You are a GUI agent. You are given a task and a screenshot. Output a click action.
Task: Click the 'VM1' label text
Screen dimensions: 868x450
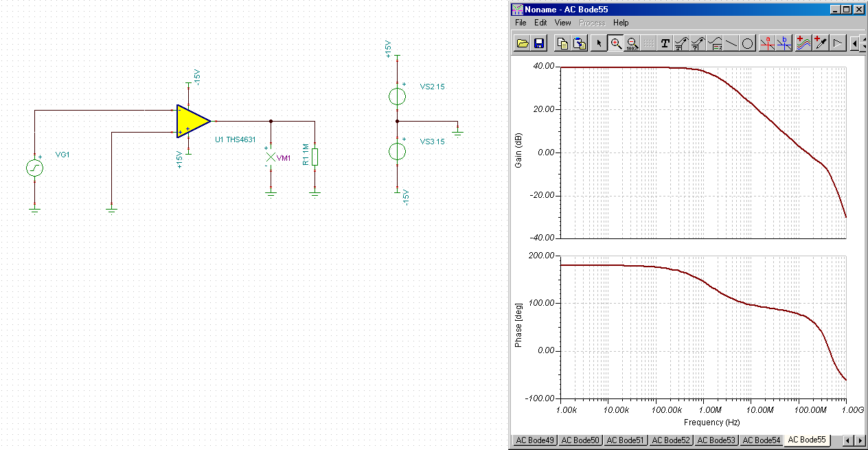pos(284,158)
